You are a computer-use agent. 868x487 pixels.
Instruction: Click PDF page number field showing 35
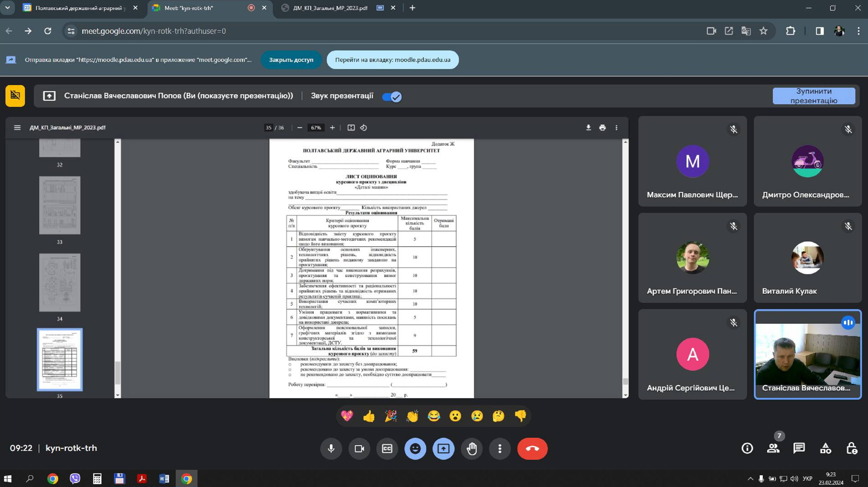click(268, 128)
